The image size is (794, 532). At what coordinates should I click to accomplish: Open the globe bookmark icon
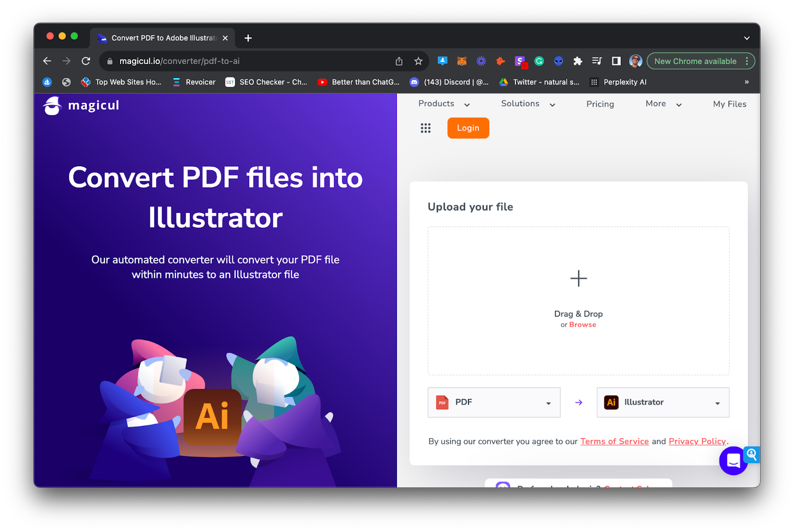(x=66, y=82)
